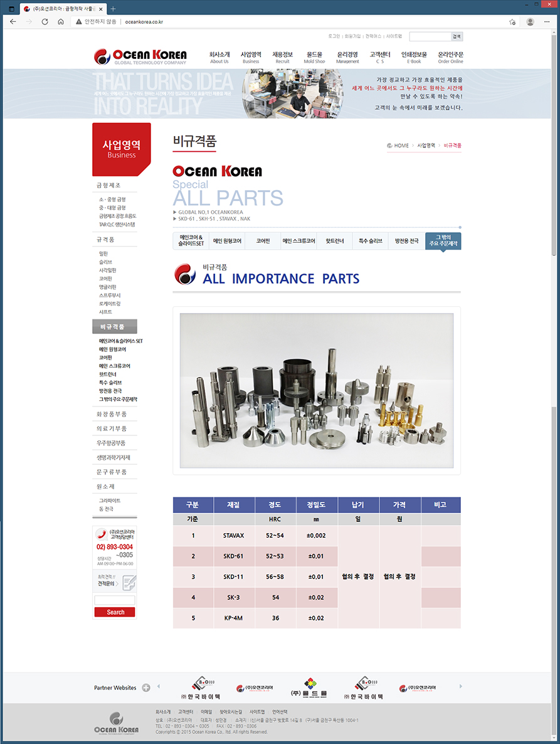Click the browser refresh icon

click(45, 21)
